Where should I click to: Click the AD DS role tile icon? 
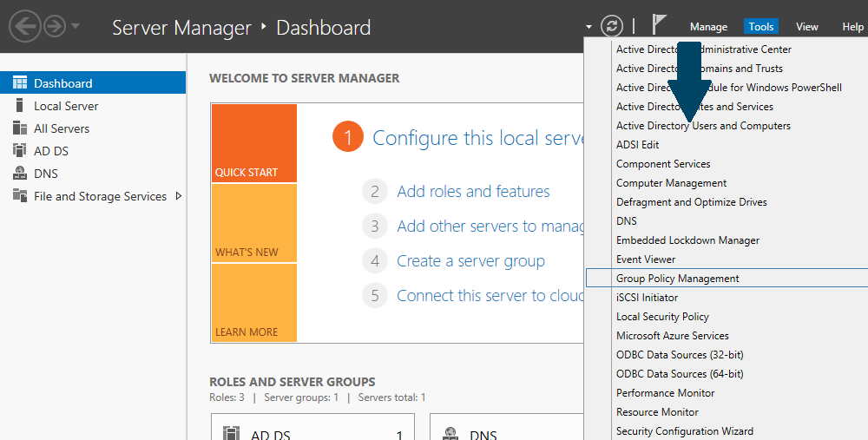point(231,433)
